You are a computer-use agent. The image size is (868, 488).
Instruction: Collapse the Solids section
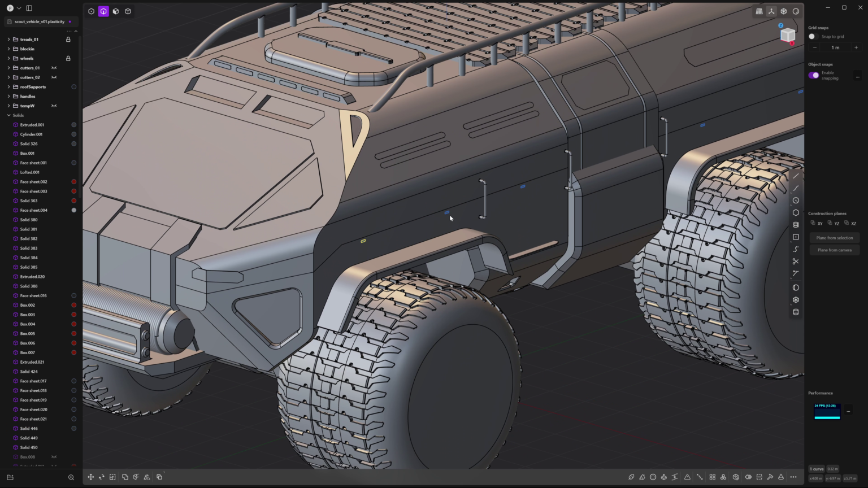point(8,115)
